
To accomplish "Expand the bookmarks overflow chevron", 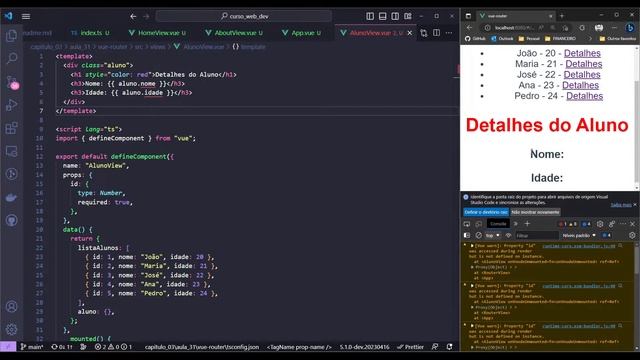I will [x=590, y=39].
